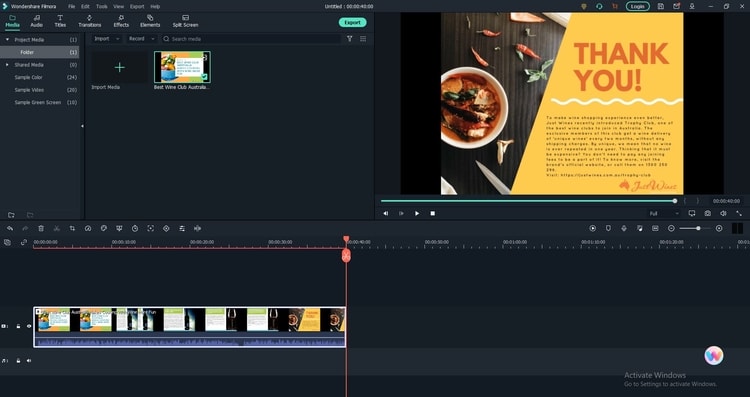Hide video track 1 with eye icon

[29, 326]
